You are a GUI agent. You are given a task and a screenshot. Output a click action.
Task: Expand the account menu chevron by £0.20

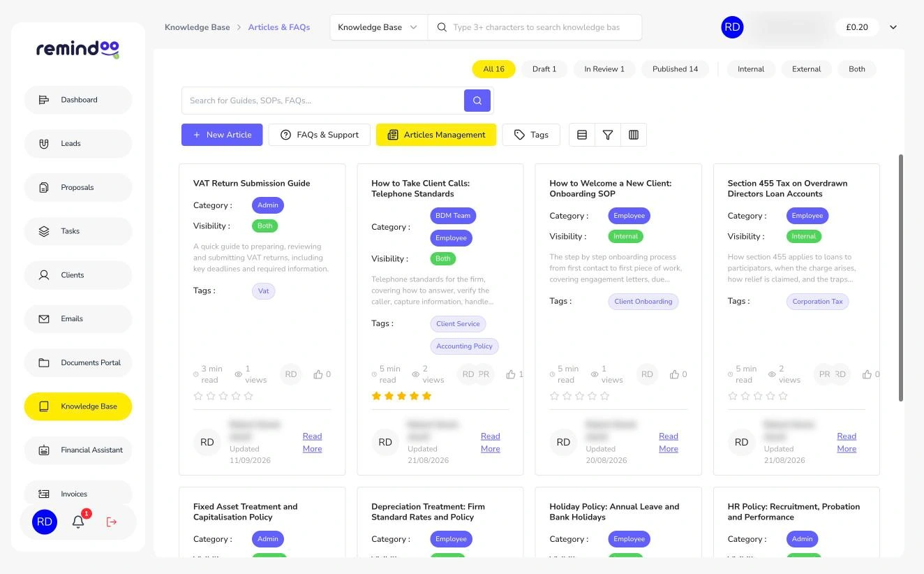coord(893,27)
